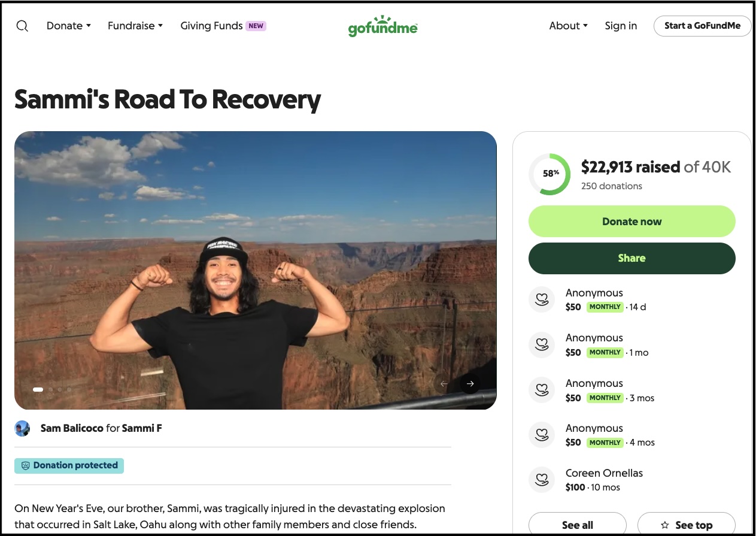Advance to next photo with right arrow
The image size is (756, 536).
tap(470, 383)
